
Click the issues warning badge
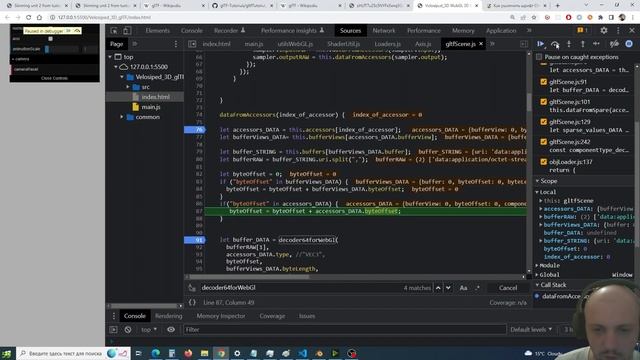[x=582, y=31]
